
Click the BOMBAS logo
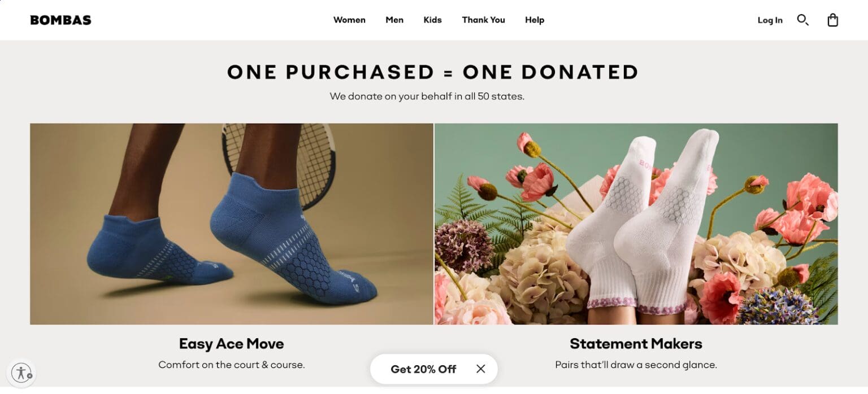click(x=60, y=19)
